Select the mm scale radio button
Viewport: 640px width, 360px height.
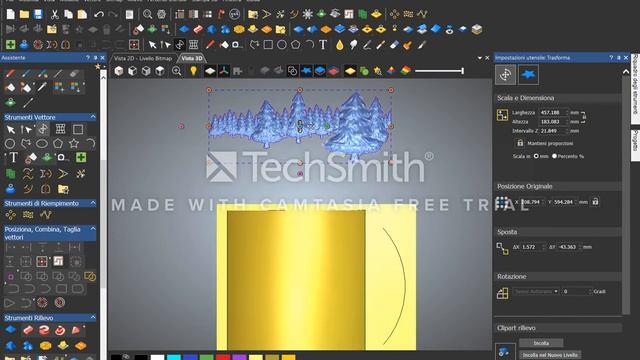coord(536,156)
